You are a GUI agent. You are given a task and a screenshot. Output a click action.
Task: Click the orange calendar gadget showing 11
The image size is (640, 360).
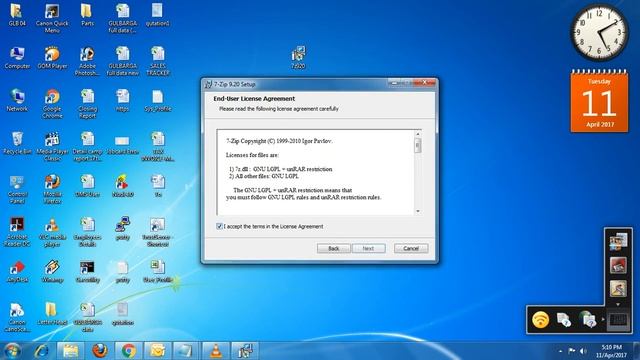pos(599,101)
